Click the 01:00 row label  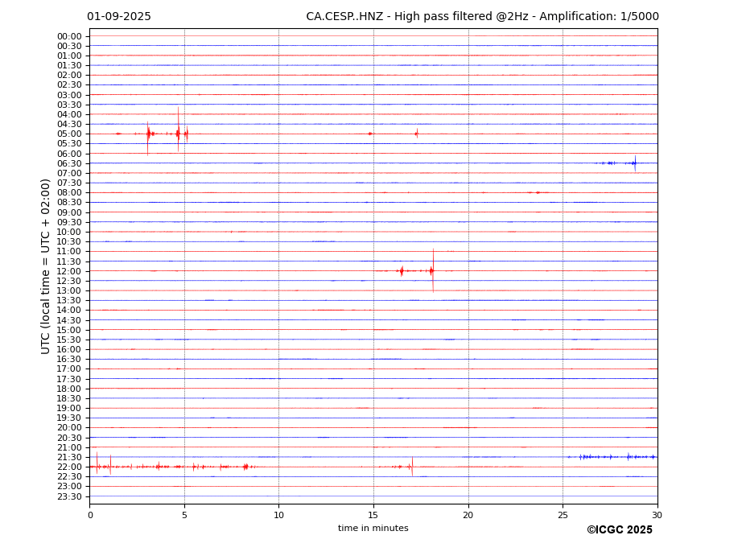pos(69,56)
